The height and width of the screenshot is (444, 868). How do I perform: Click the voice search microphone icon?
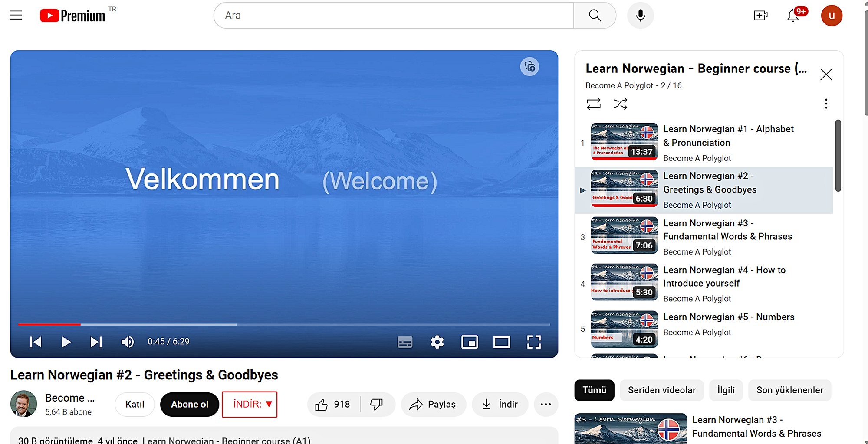pyautogui.click(x=640, y=16)
